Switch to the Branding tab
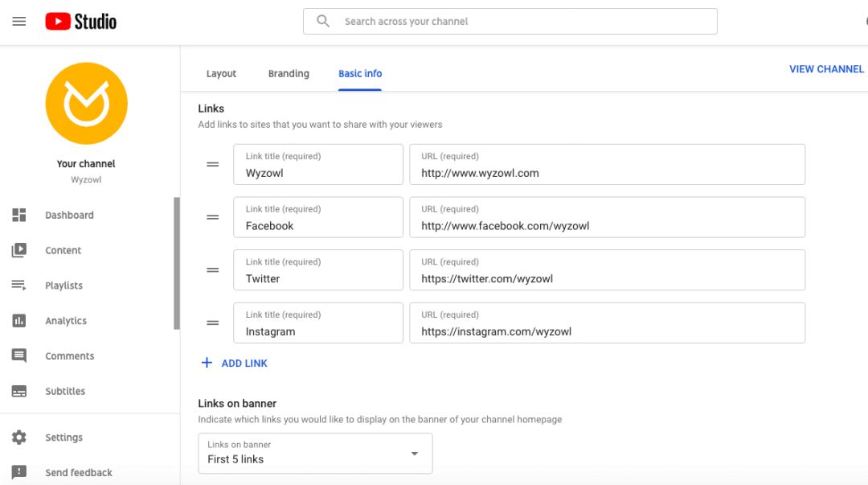The width and height of the screenshot is (868, 485). 289,74
